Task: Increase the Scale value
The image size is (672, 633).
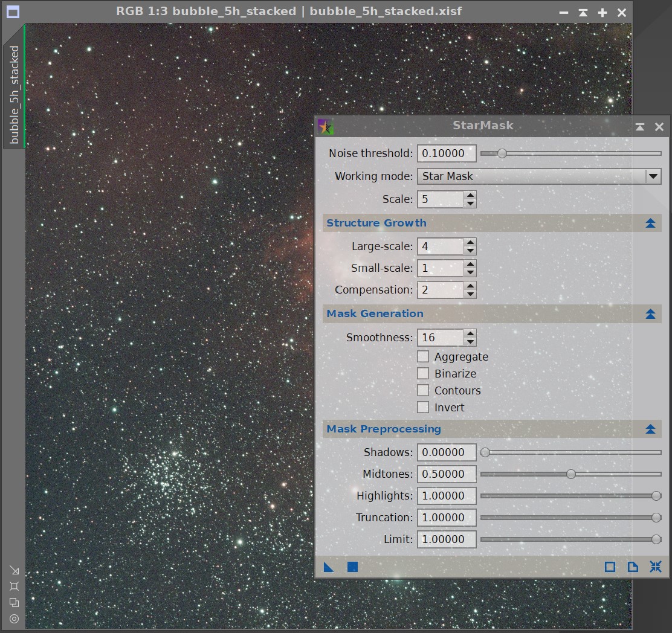Action: (x=470, y=195)
